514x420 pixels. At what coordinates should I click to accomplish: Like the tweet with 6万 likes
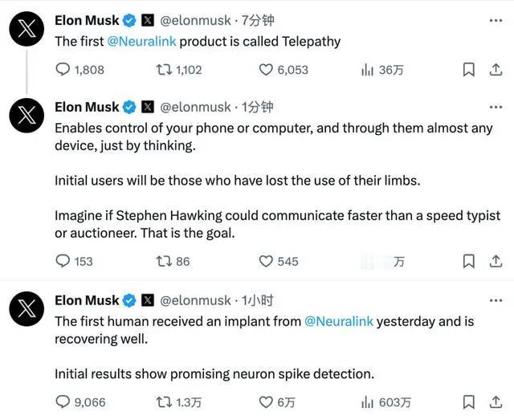coord(266,402)
